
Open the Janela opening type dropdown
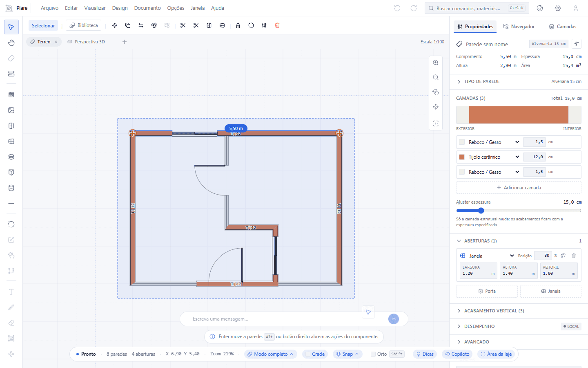click(491, 256)
